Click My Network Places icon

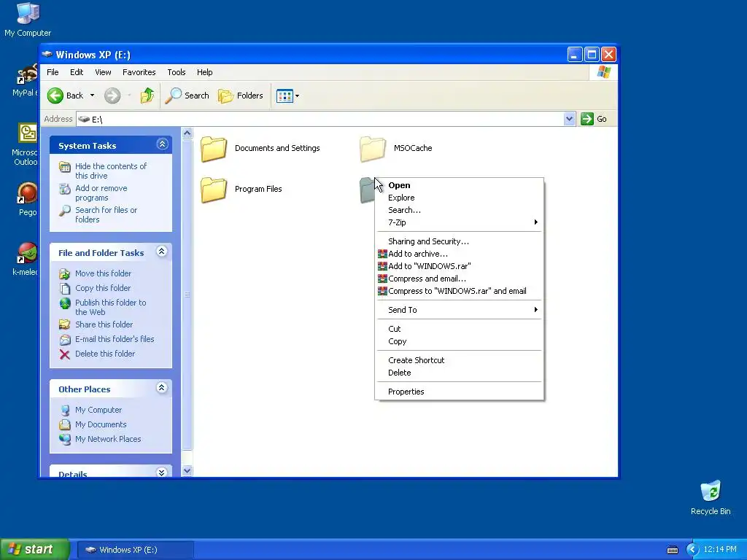(65, 439)
